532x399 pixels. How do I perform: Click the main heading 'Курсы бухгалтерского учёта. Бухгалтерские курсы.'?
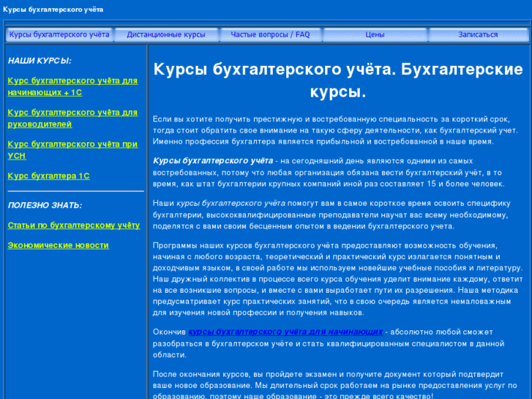tap(337, 81)
